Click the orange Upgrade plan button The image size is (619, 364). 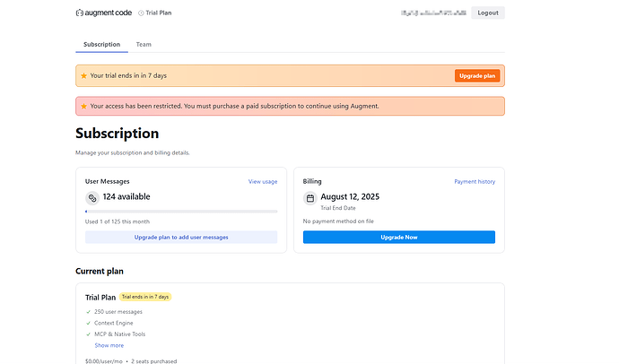click(x=477, y=75)
